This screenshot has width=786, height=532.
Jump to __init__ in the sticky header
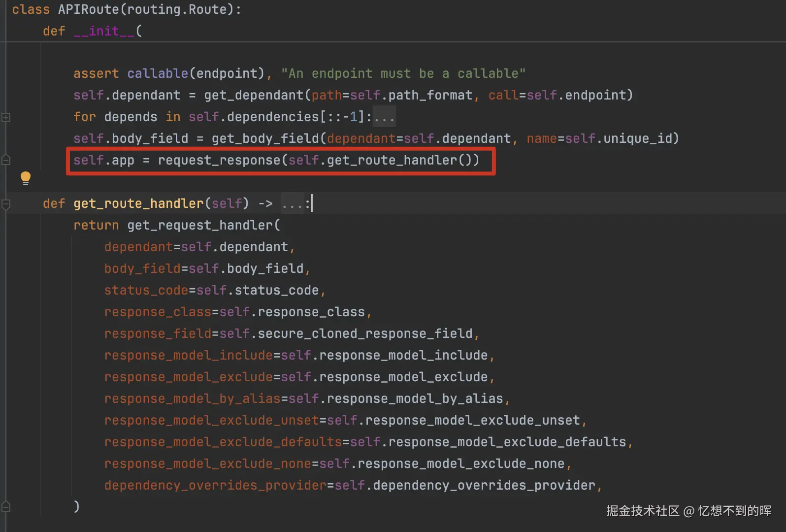pyautogui.click(x=103, y=31)
